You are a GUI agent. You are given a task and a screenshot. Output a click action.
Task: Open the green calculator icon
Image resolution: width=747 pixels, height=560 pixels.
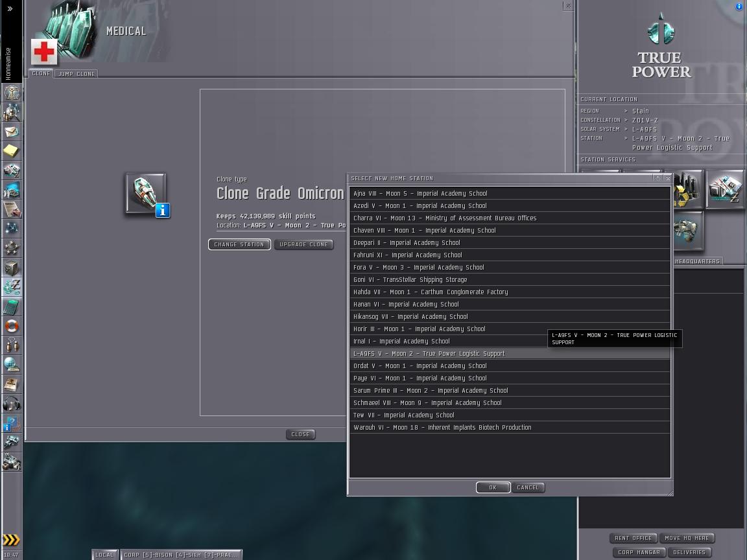pos(12,307)
